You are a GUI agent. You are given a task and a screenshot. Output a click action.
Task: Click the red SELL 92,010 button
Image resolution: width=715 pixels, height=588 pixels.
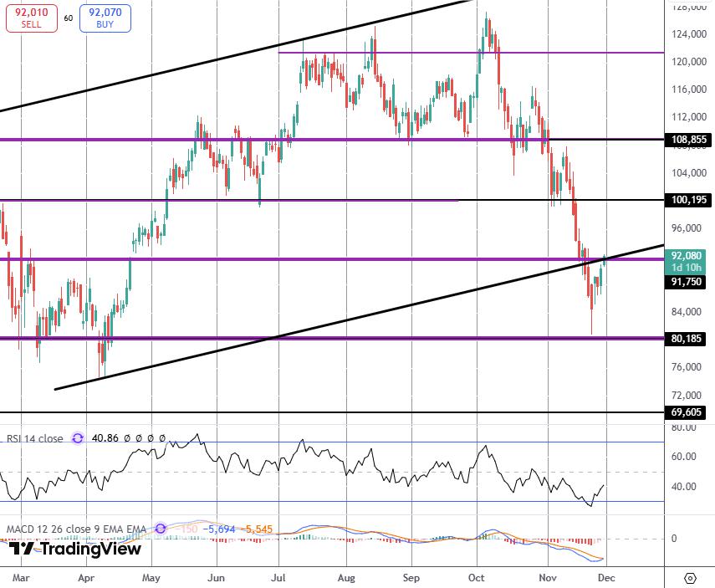32,18
